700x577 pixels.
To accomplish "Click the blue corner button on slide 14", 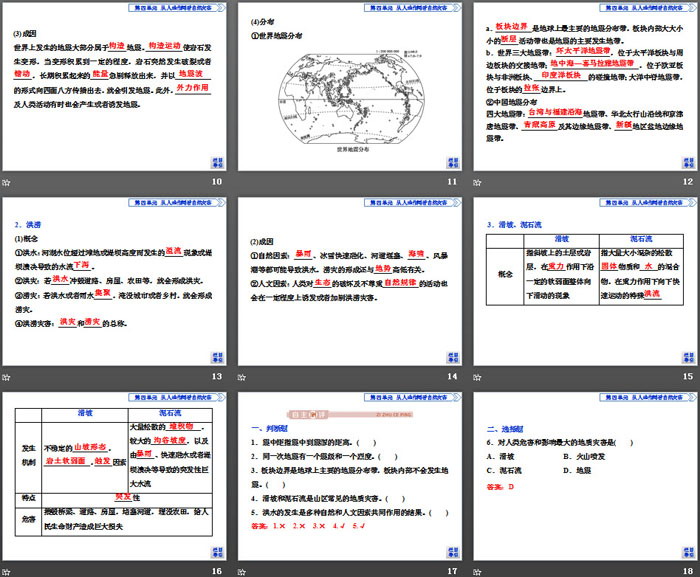I will tap(455, 357).
